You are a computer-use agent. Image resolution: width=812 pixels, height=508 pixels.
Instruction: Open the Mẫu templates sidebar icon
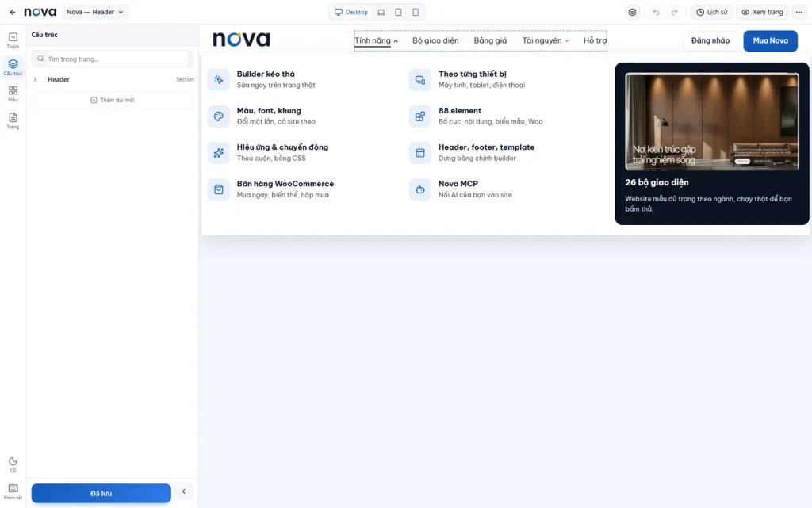[13, 94]
